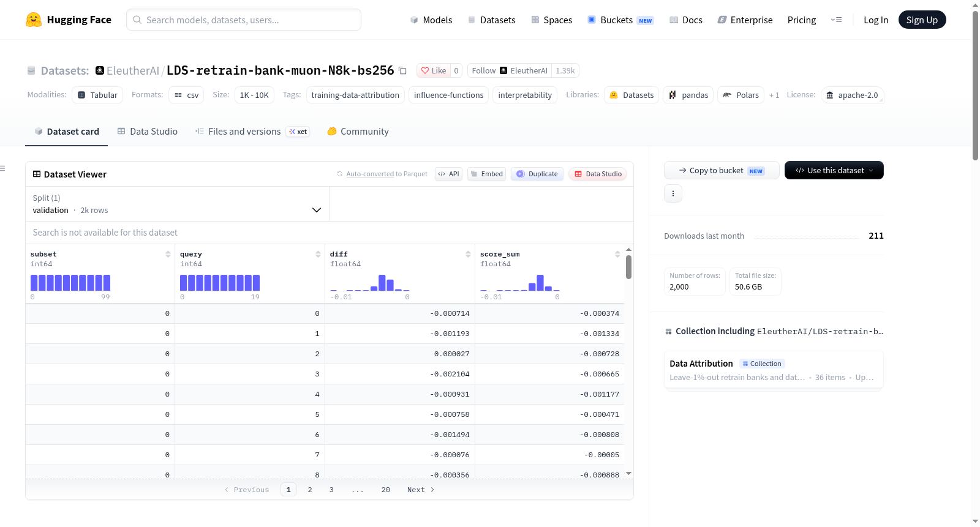Image resolution: width=980 pixels, height=527 pixels.
Task: Select the 1K - 10K size tag
Action: (254, 95)
